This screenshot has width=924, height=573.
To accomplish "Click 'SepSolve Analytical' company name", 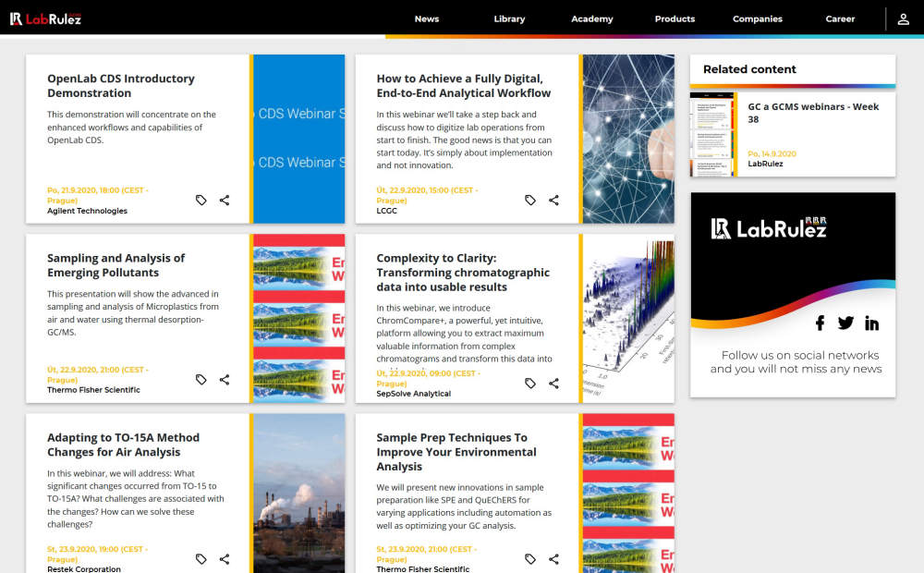I will point(414,394).
